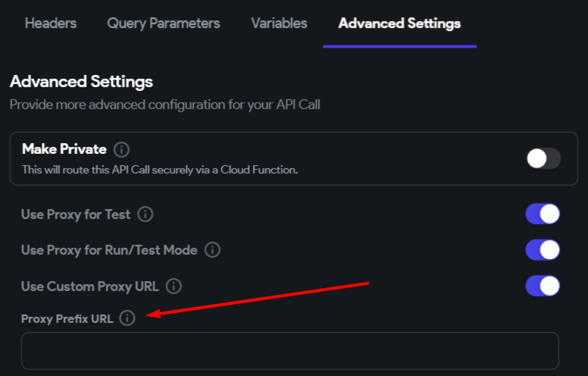
Task: Click the Advanced Settings tab
Action: pyautogui.click(x=399, y=23)
